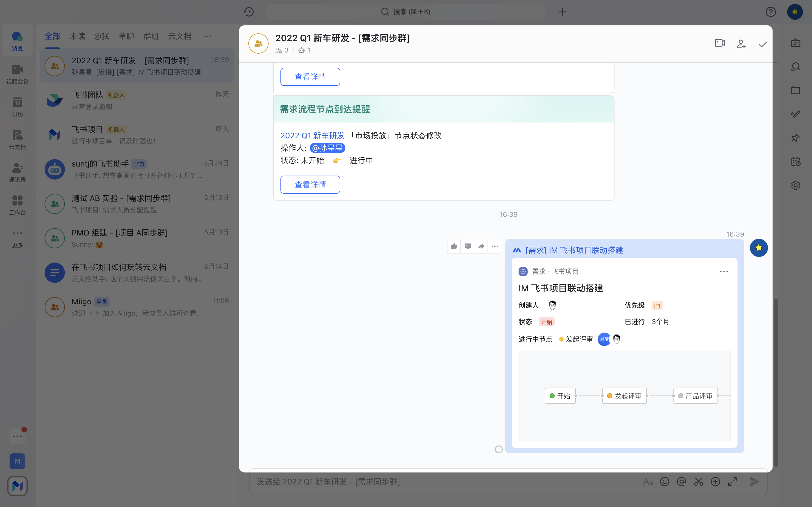Click the member count under group title
This screenshot has width=812, height=507.
click(282, 50)
